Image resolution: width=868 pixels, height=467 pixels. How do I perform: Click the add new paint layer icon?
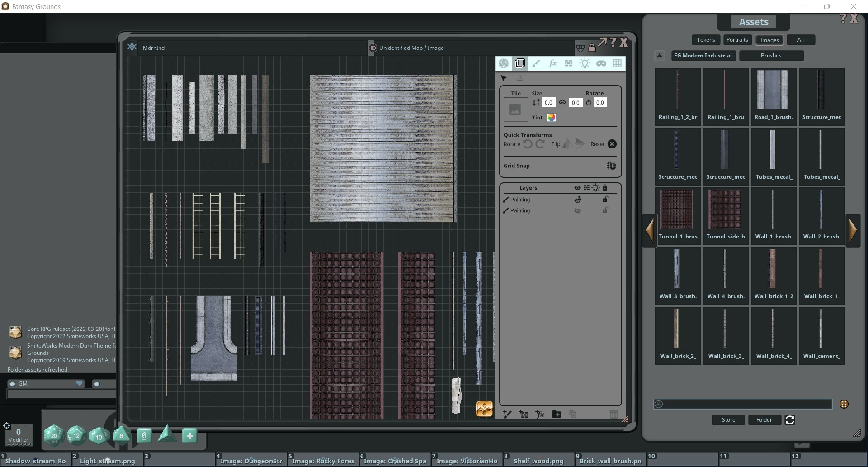coord(506,414)
